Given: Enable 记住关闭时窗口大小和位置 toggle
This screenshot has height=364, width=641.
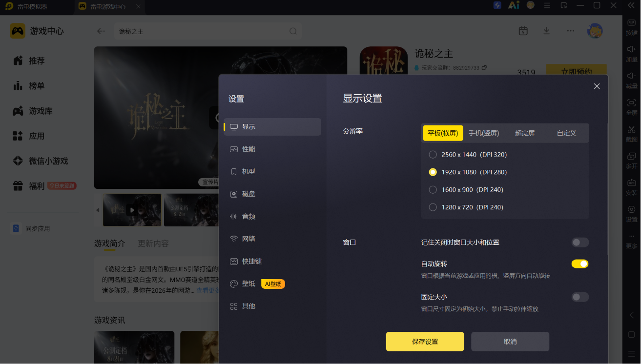Looking at the screenshot, I should point(580,243).
